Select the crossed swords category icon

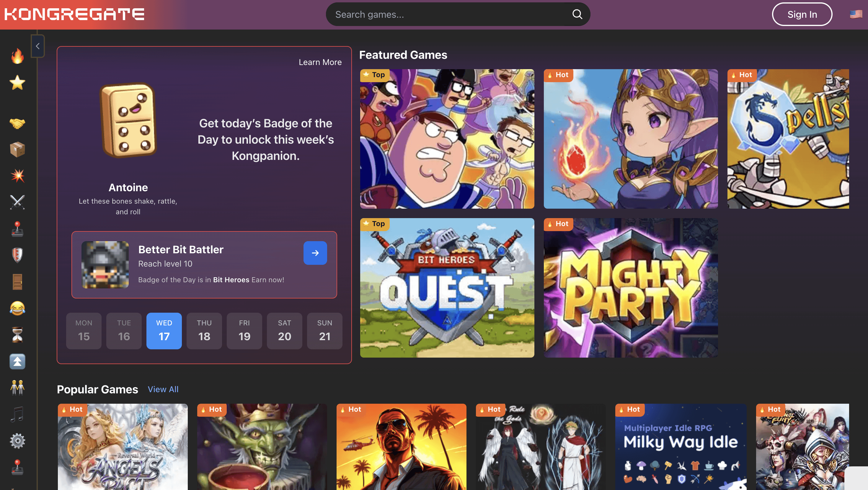point(17,202)
